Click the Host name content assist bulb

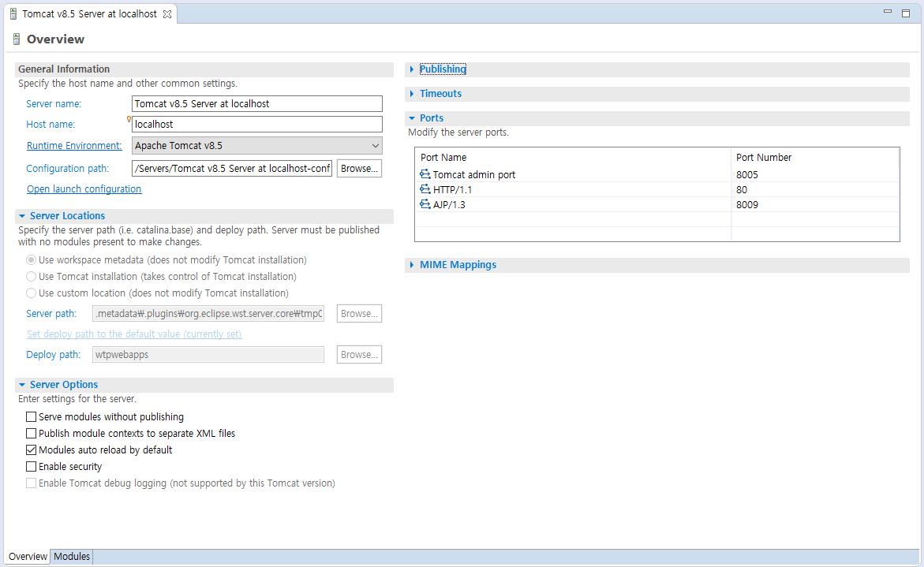pos(129,119)
